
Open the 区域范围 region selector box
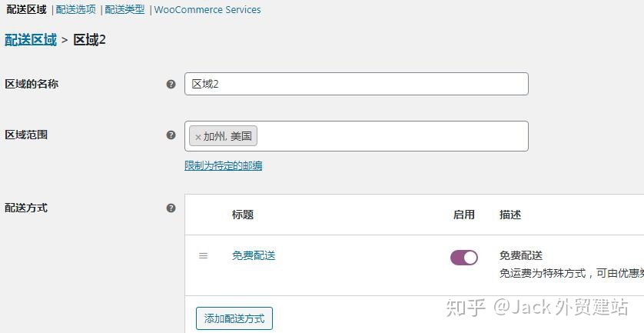pyautogui.click(x=357, y=136)
